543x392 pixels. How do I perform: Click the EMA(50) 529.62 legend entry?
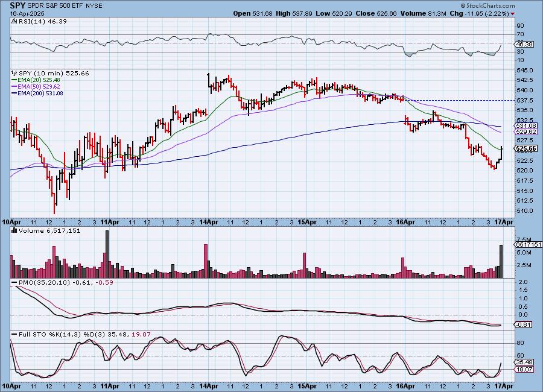point(36,87)
